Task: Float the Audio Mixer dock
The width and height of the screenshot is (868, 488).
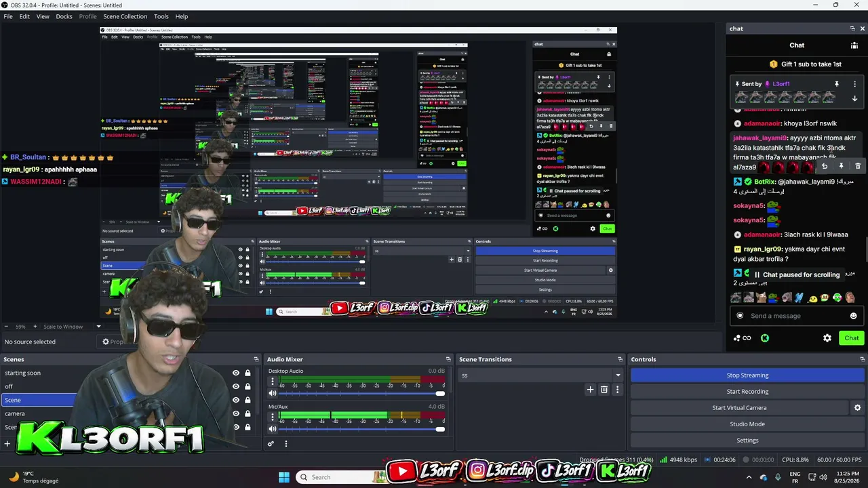Action: [x=448, y=359]
